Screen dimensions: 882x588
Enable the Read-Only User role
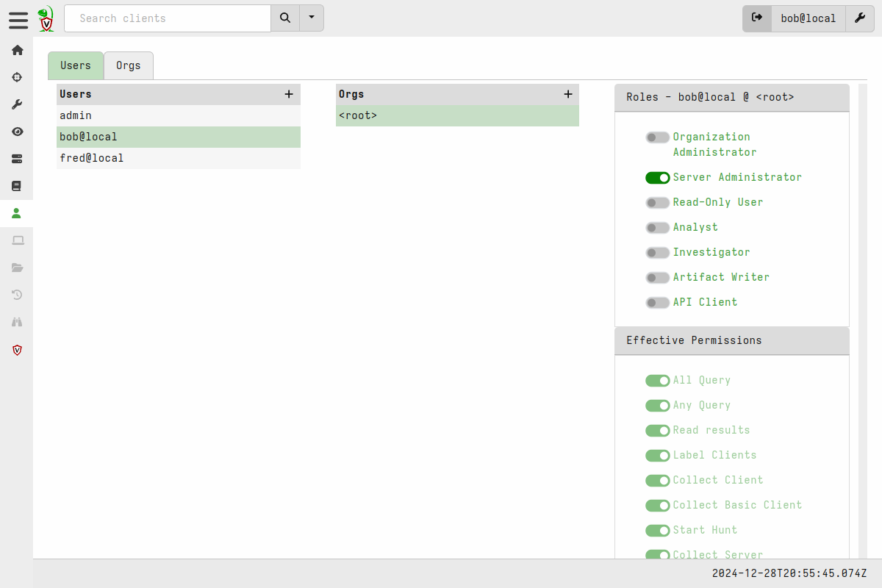[x=658, y=202]
